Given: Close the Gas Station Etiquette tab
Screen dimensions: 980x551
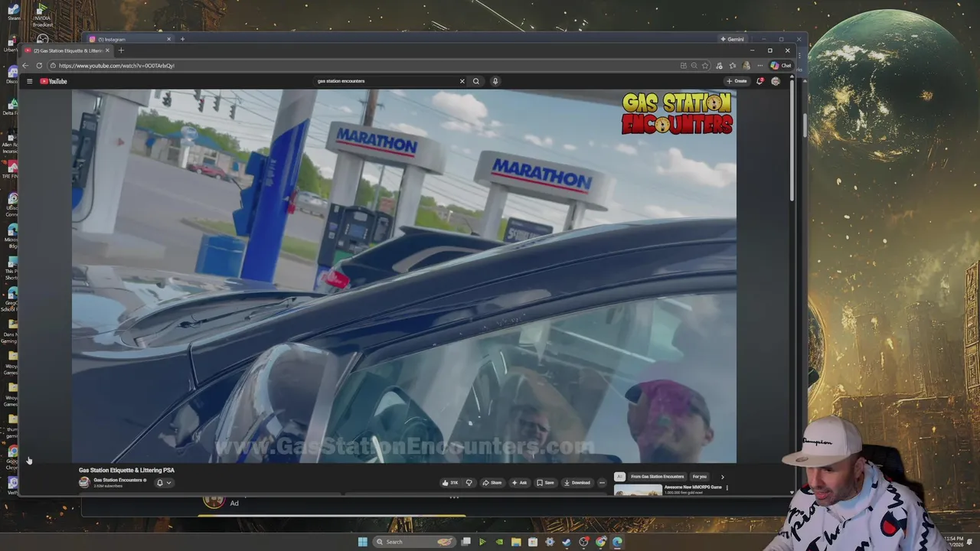Looking at the screenshot, I should coord(107,51).
